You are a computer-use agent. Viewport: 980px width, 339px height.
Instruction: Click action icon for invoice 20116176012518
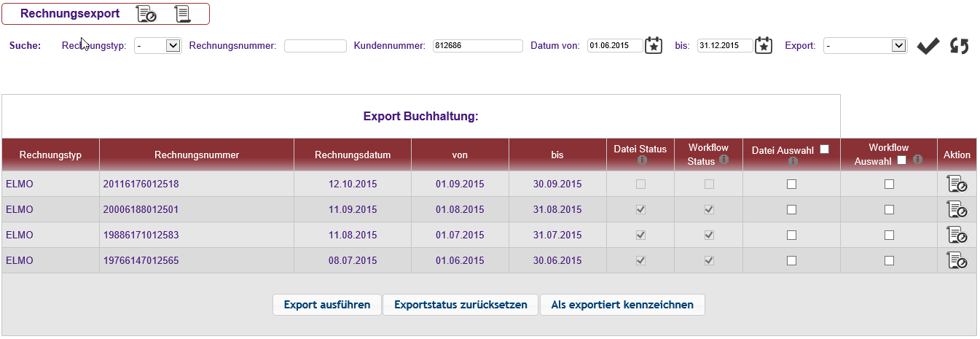point(957,184)
